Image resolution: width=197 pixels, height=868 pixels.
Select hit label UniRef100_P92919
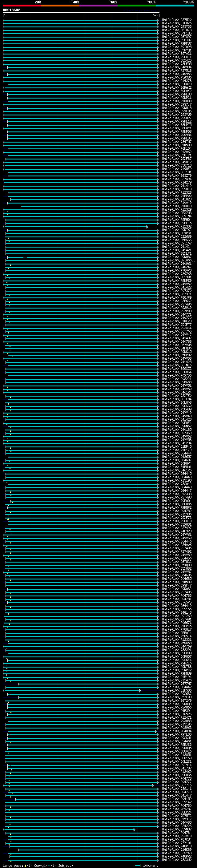177,308
